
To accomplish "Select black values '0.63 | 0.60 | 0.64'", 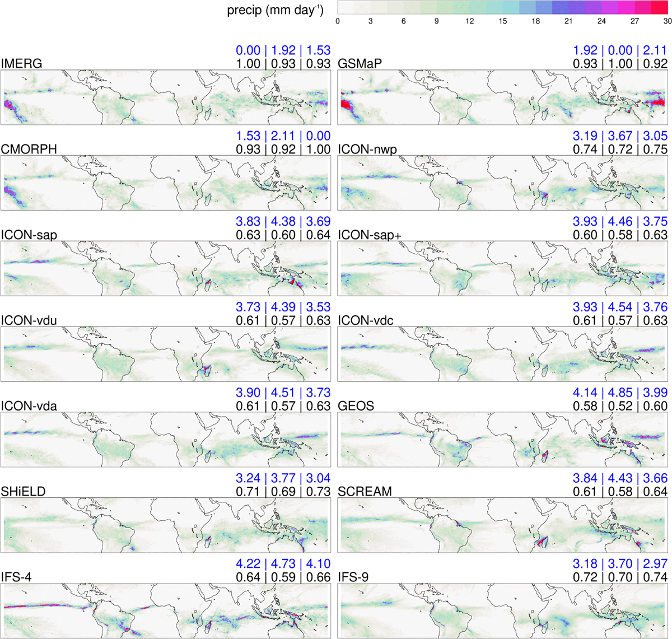I will click(x=283, y=235).
